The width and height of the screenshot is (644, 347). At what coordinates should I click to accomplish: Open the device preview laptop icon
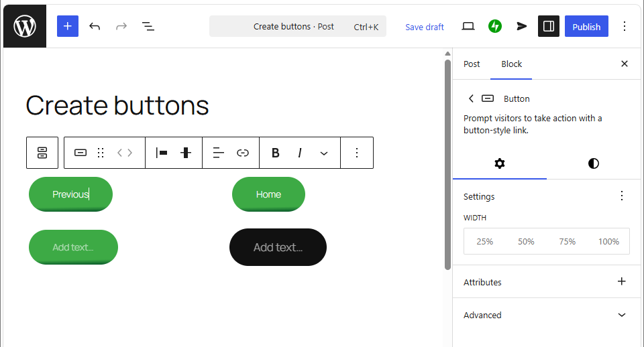tap(468, 26)
